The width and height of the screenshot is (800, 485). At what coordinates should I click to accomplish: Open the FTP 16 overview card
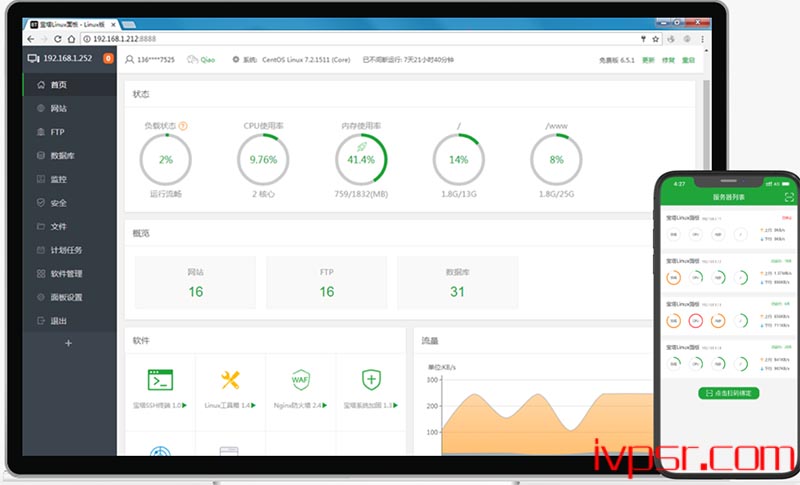(327, 283)
